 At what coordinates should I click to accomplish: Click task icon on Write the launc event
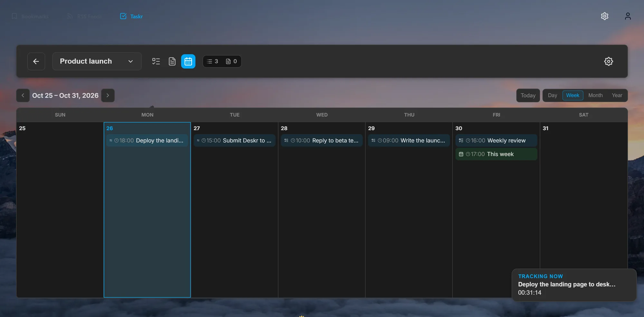(374, 140)
